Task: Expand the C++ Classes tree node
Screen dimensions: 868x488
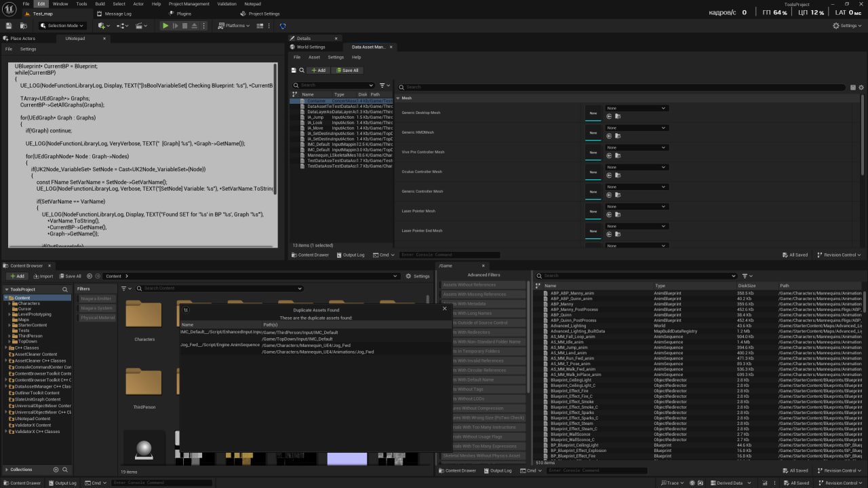Action: coord(6,348)
